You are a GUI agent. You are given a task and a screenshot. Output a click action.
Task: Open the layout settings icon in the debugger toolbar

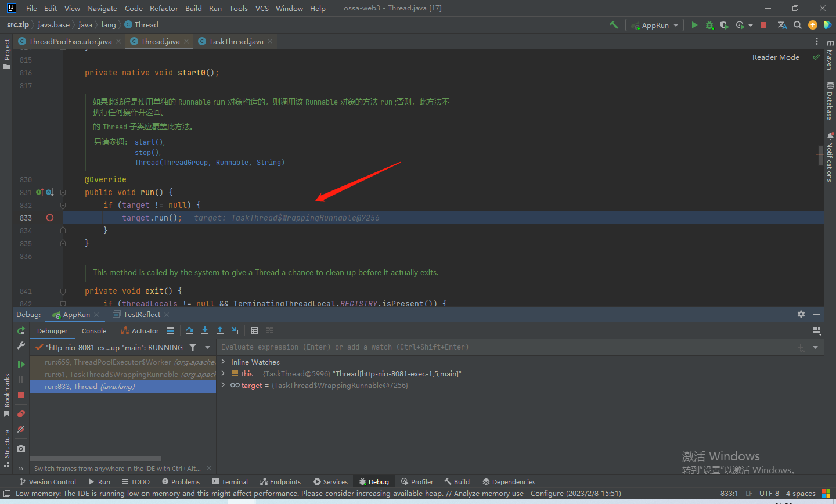coord(817,330)
